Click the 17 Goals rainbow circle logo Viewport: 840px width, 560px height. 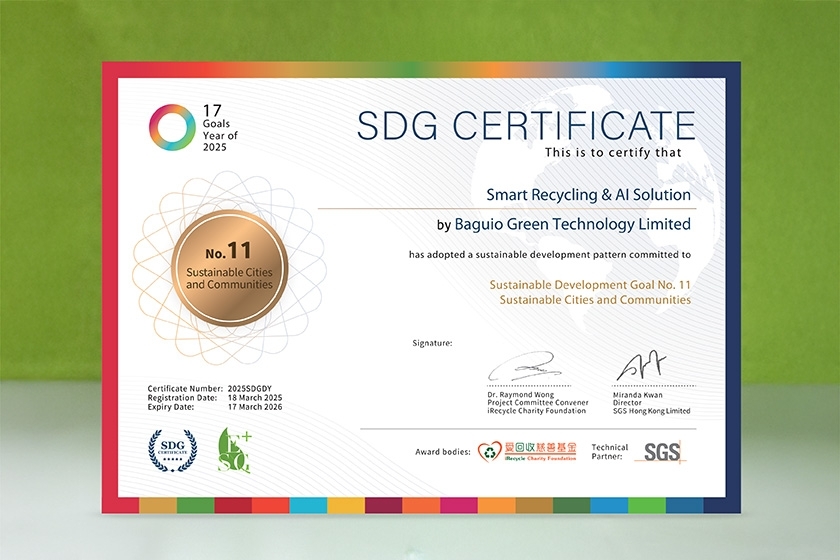(x=172, y=128)
